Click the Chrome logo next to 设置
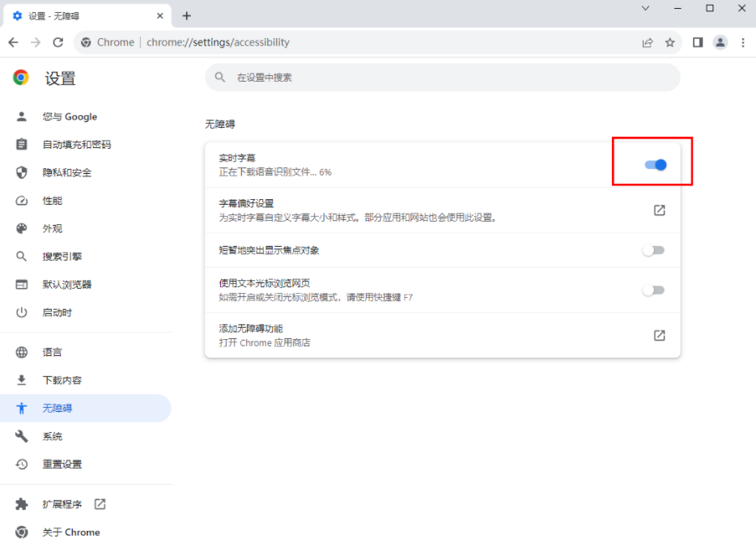The image size is (756, 551). coord(21,78)
